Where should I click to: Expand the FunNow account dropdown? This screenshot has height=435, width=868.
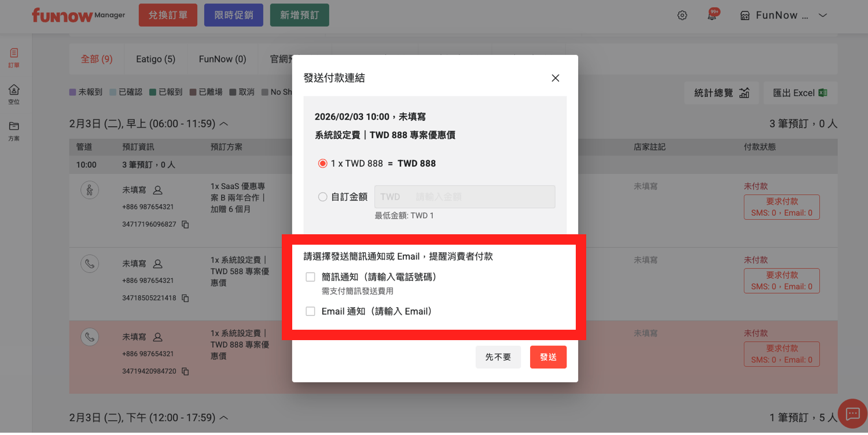click(x=823, y=16)
